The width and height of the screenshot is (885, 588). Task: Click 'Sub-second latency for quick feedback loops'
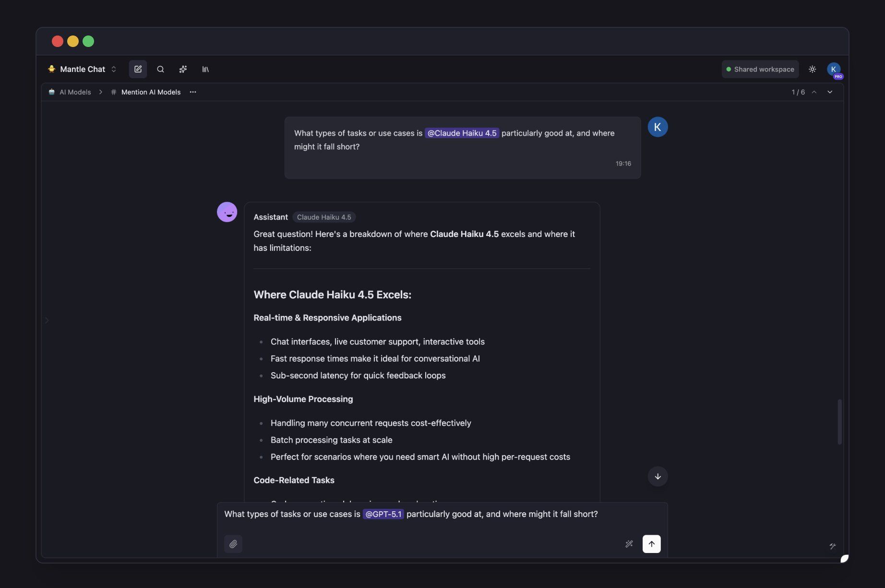point(358,376)
